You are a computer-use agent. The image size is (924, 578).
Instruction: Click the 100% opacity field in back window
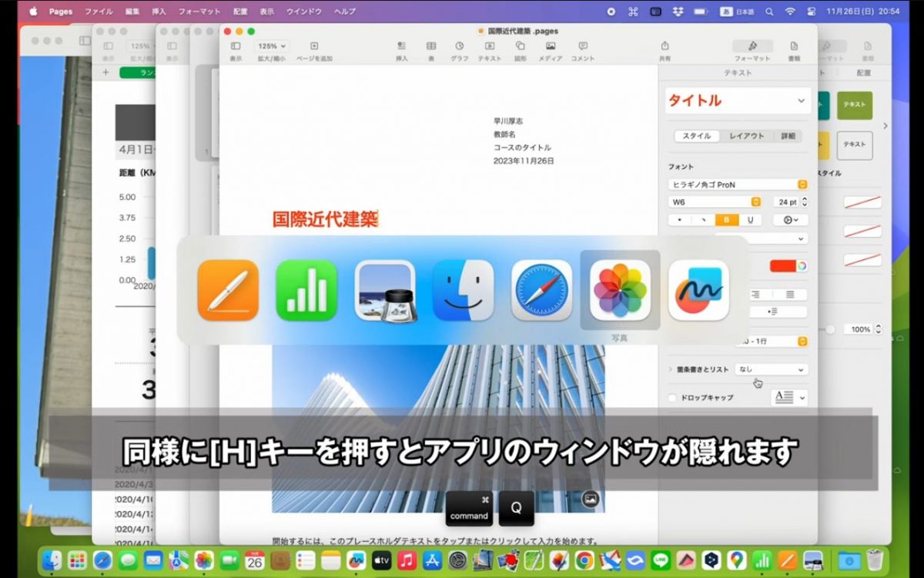859,329
